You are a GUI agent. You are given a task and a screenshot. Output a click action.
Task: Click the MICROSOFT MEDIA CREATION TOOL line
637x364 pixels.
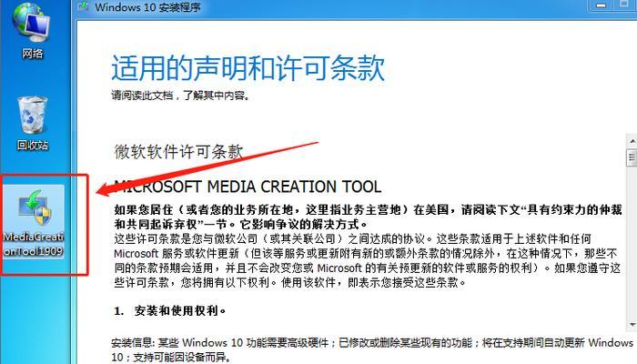coord(248,187)
